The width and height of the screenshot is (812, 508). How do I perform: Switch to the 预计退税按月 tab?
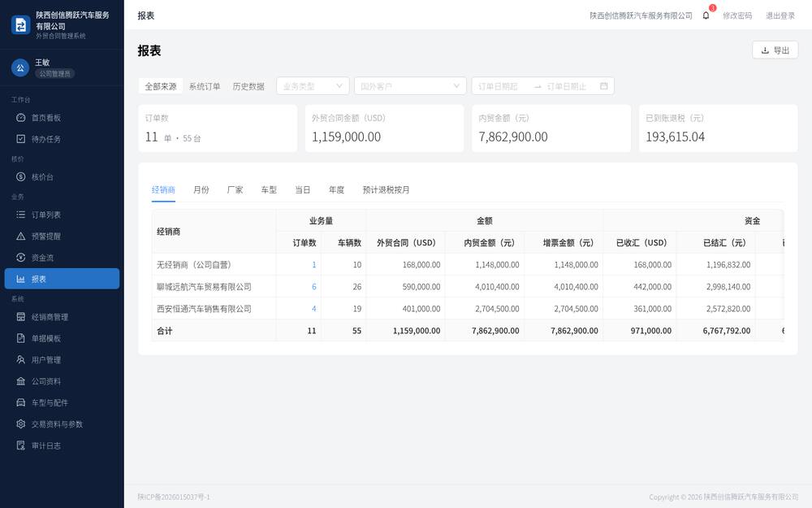(386, 189)
